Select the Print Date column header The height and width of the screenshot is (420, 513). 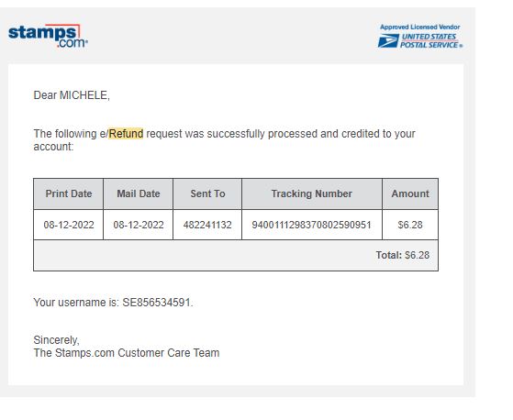point(69,193)
